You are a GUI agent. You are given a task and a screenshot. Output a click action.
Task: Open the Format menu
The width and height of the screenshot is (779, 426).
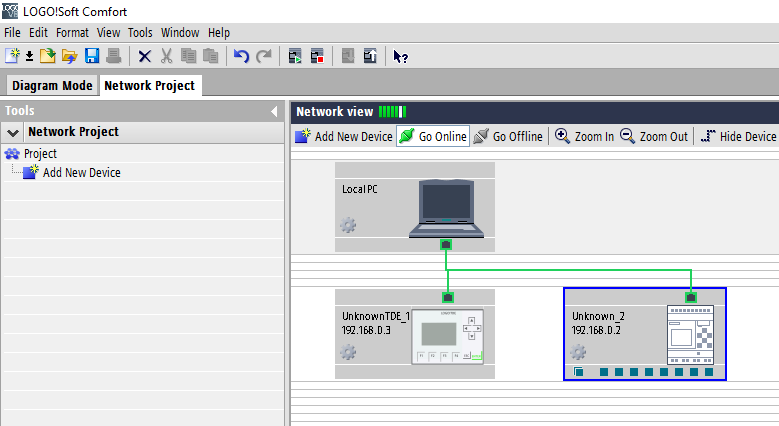72,33
